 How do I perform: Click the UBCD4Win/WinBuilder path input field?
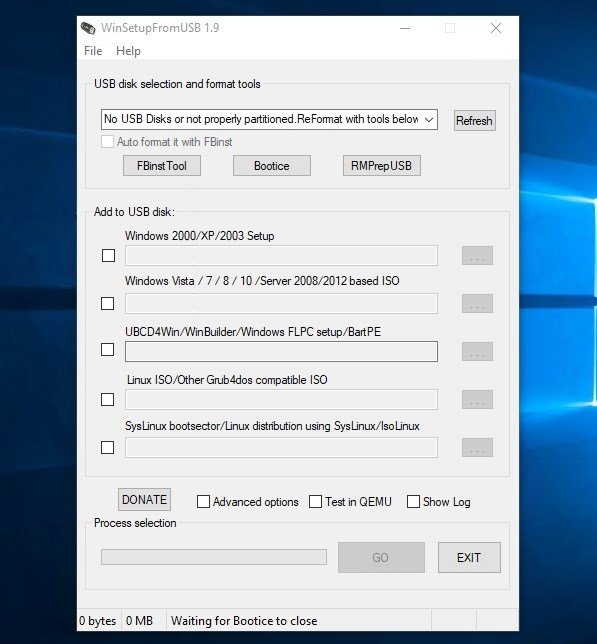(281, 352)
